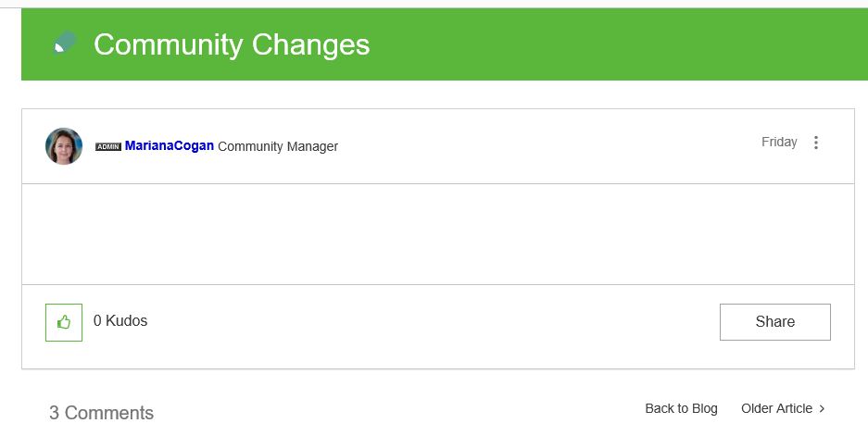868x436 pixels.
Task: Click the ADMIN badge icon
Action: coord(108,147)
